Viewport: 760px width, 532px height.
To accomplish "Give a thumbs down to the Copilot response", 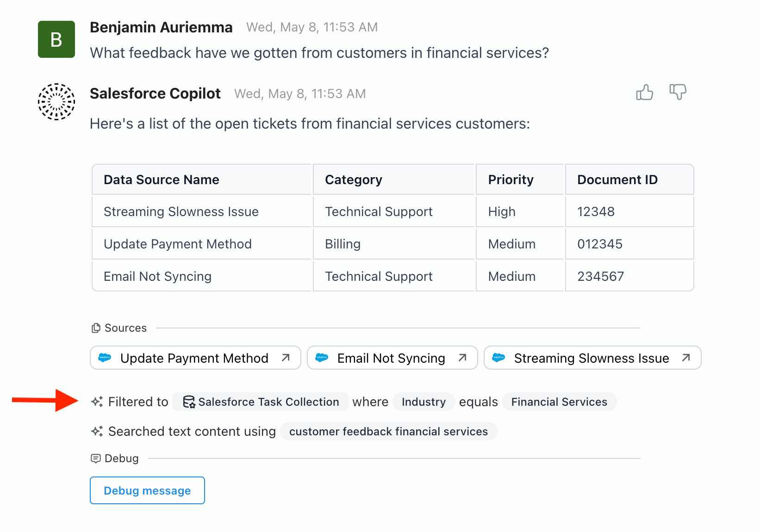I will 677,93.
